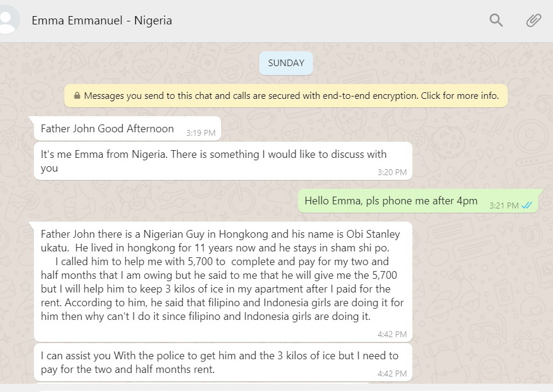This screenshot has width=553, height=392.
Task: Click the contact profile avatar
Action: (x=8, y=20)
